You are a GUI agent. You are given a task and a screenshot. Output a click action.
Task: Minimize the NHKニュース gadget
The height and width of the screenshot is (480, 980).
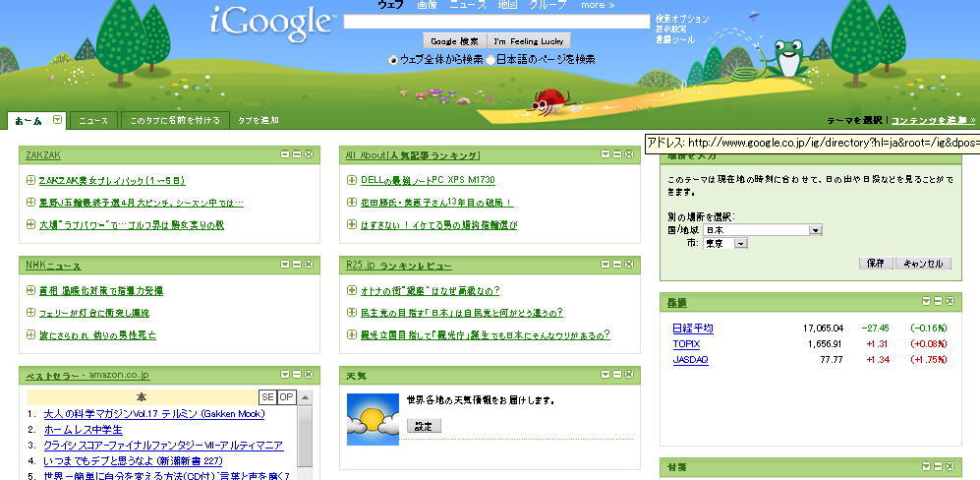297,264
